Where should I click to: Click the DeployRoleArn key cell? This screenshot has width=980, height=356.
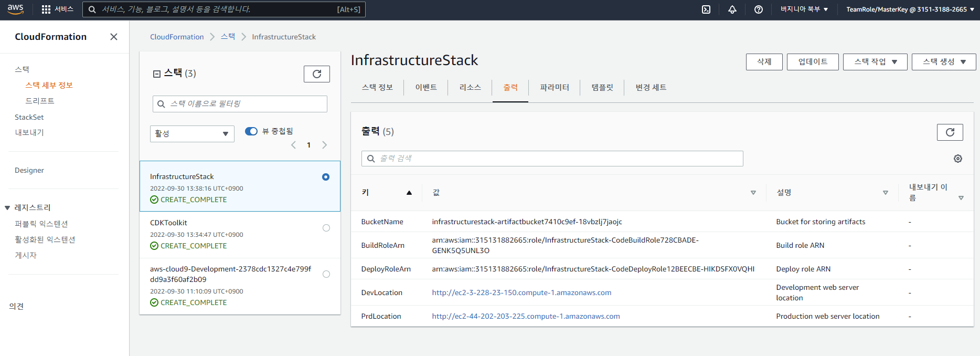pos(386,269)
